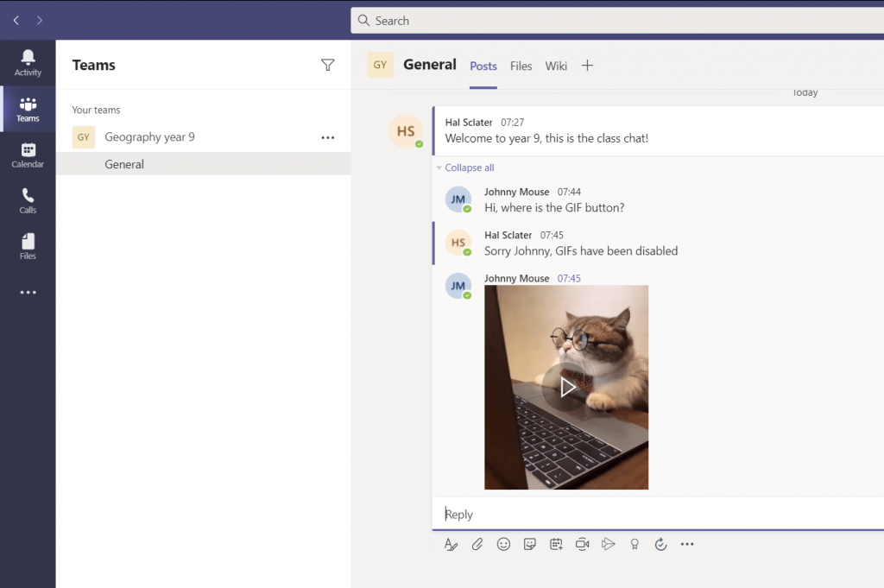The width and height of the screenshot is (884, 588).
Task: Click the Schedule a meeting icon
Action: coord(556,544)
